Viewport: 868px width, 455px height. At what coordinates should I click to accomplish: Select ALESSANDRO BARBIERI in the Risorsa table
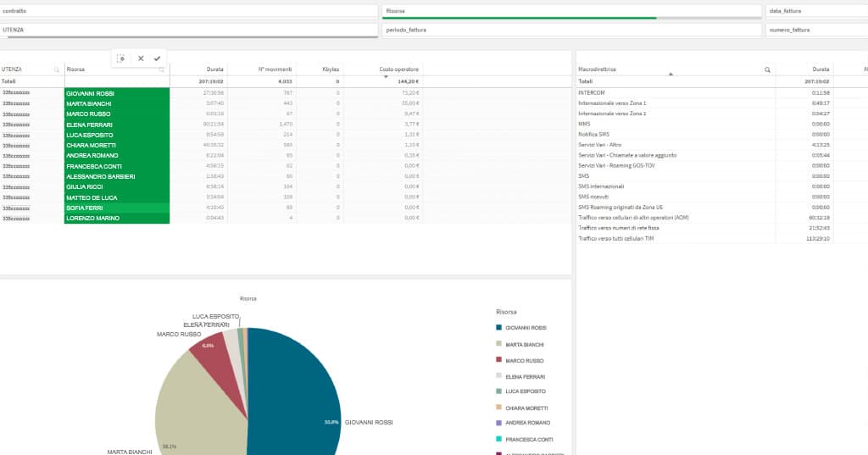117,176
